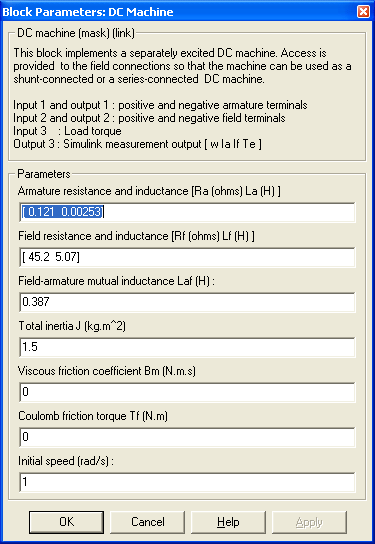This screenshot has width=375, height=544.
Task: Confirm parameters with the OK button
Action: point(66,522)
